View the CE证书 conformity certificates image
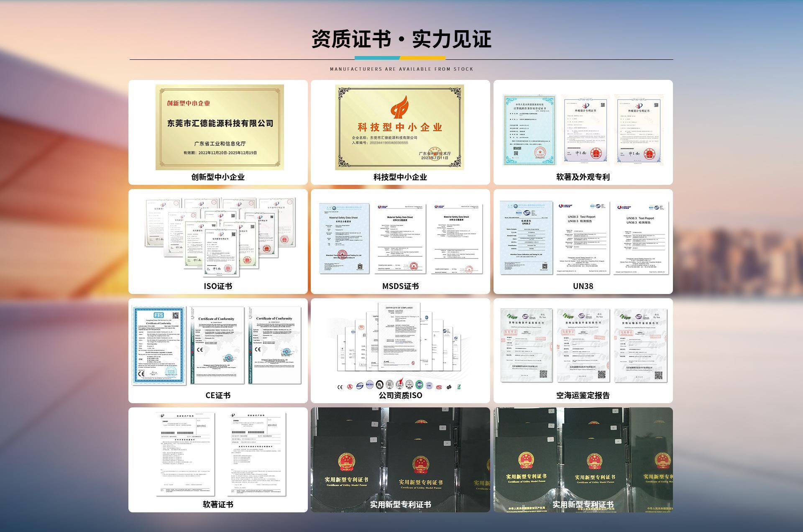 [x=217, y=345]
